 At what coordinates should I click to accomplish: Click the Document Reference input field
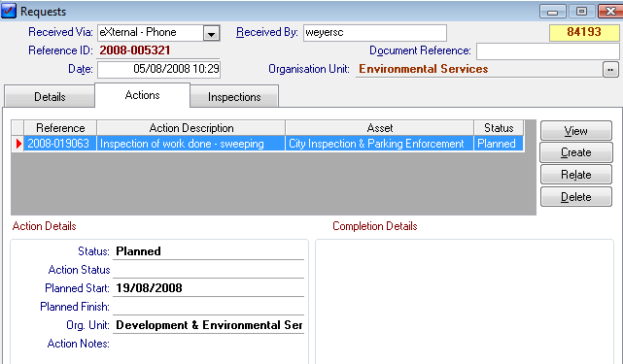pyautogui.click(x=548, y=51)
